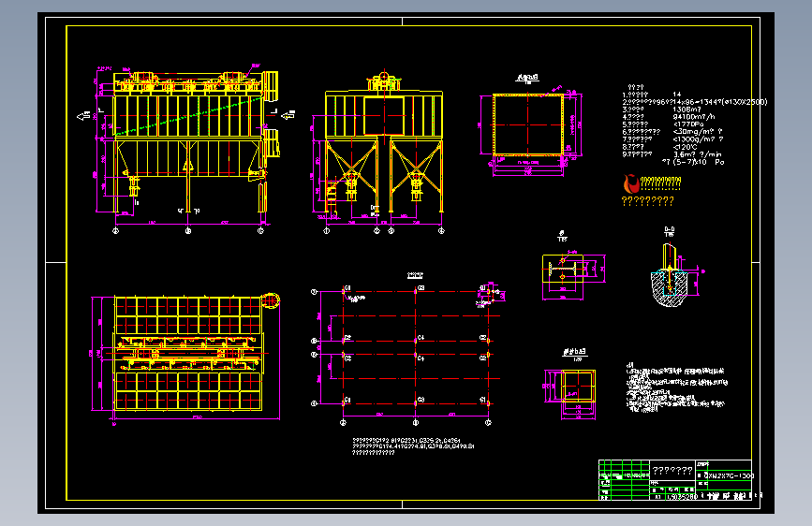Click the green-lined title block table
This screenshot has width=812, height=526.
click(675, 480)
